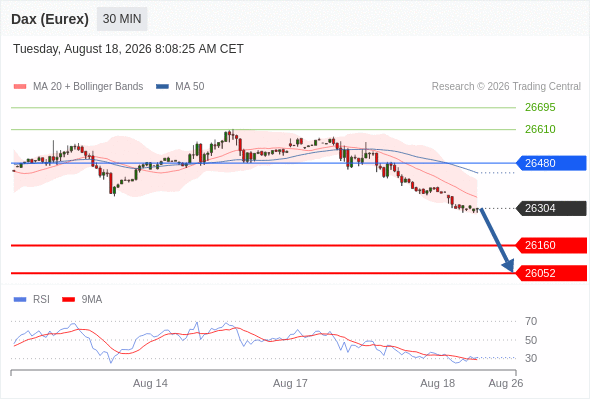590x400 pixels.
Task: Toggle the 9MA legend entry
Action: pyautogui.click(x=82, y=300)
